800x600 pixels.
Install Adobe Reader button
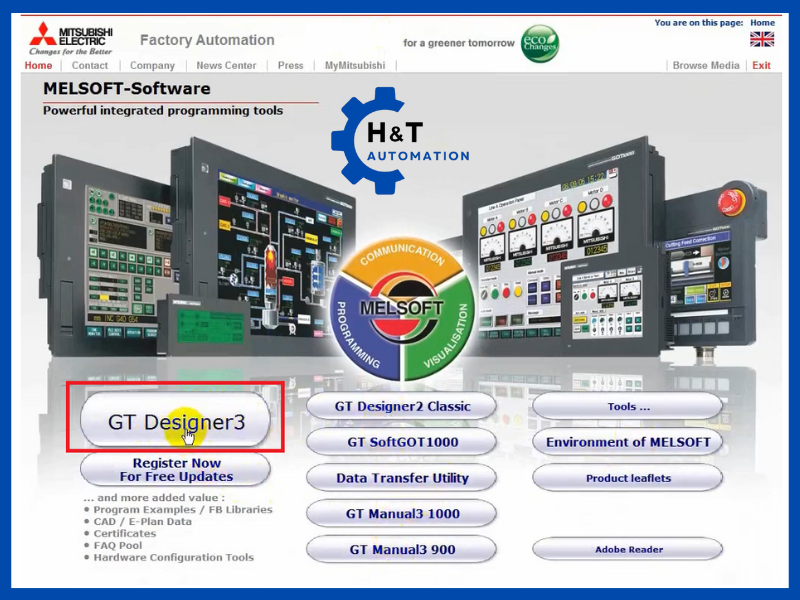(x=627, y=550)
